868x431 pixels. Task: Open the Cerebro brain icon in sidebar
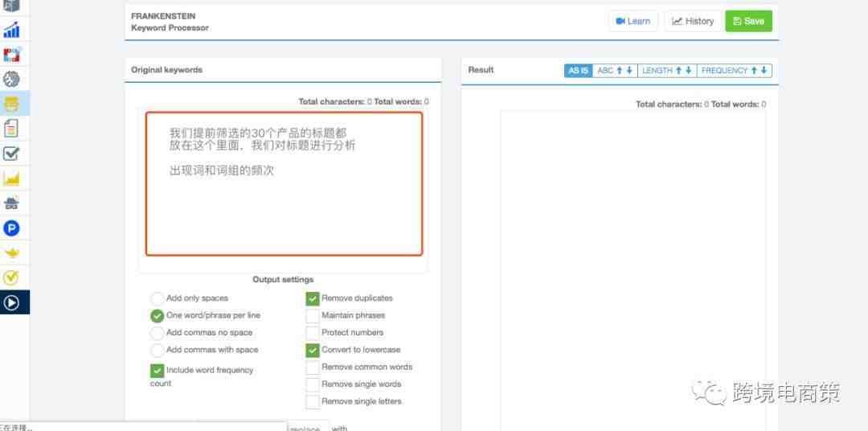point(11,80)
